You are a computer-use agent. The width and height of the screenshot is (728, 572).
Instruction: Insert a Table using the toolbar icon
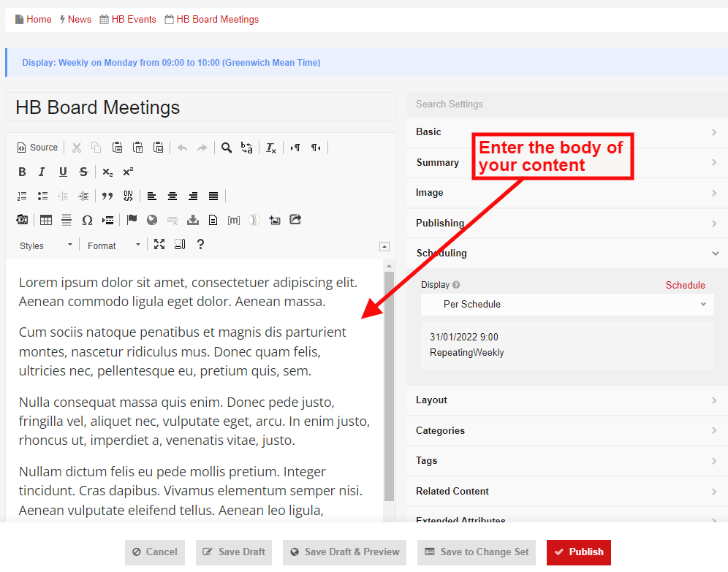[x=46, y=219]
